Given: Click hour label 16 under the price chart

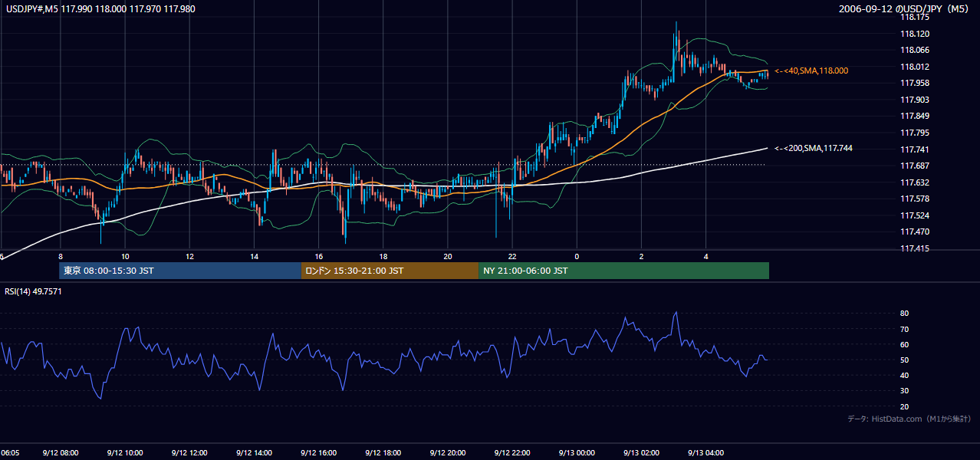Looking at the screenshot, I should [318, 257].
